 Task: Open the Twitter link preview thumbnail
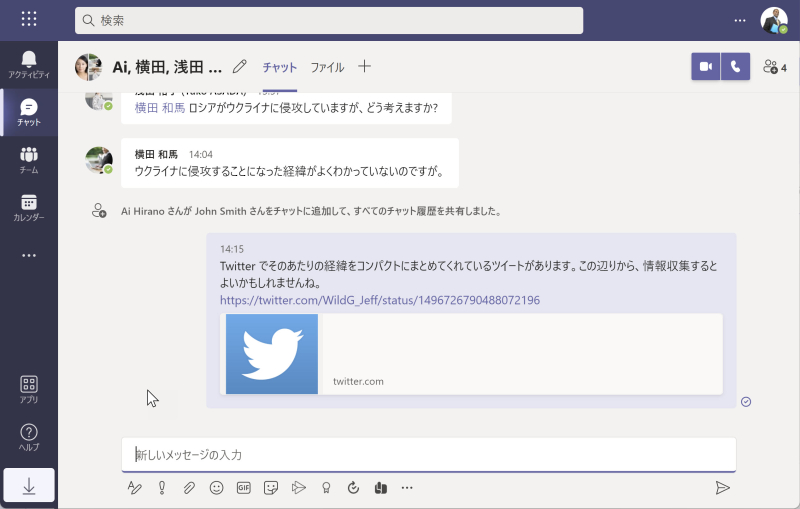272,354
